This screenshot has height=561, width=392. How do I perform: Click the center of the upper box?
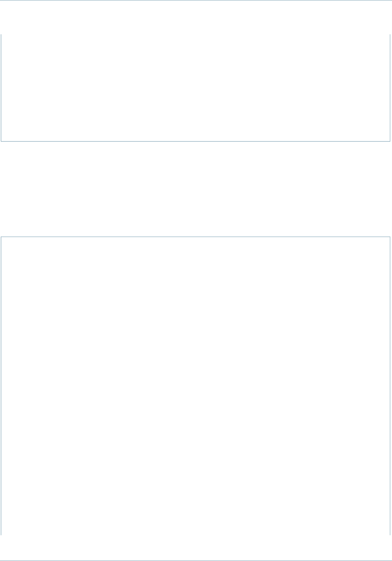196,88
